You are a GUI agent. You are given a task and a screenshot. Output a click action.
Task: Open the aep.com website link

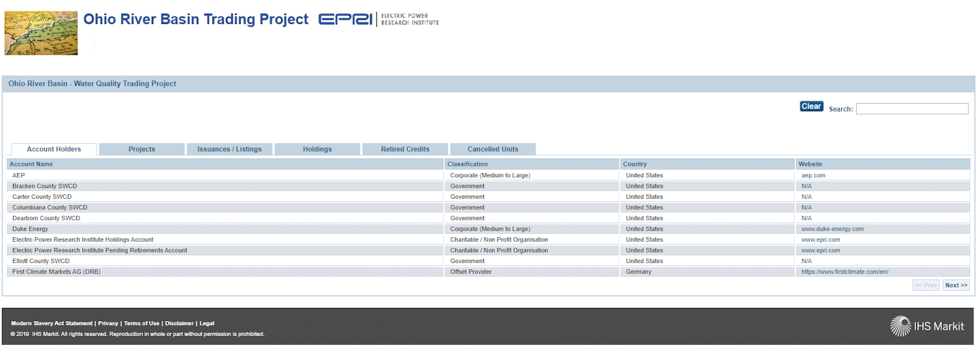click(x=813, y=175)
